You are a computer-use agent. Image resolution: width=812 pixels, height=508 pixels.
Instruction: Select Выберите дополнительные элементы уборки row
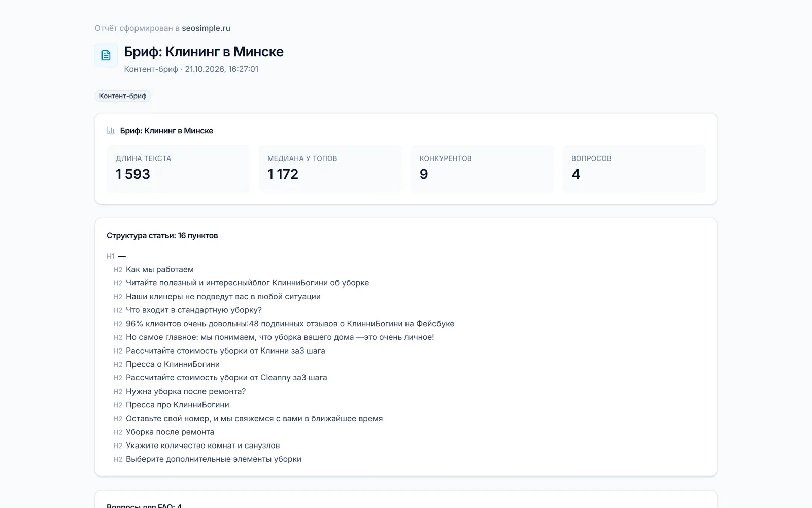click(x=208, y=459)
